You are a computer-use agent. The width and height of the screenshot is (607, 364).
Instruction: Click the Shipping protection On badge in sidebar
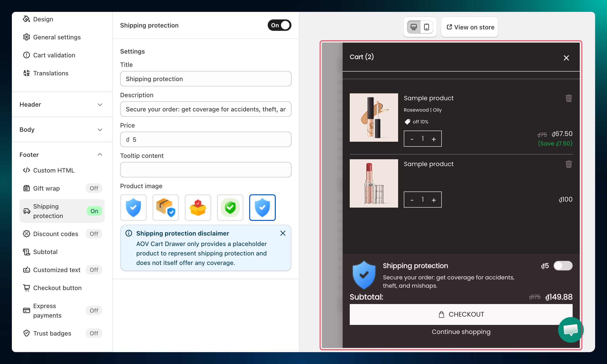(94, 211)
